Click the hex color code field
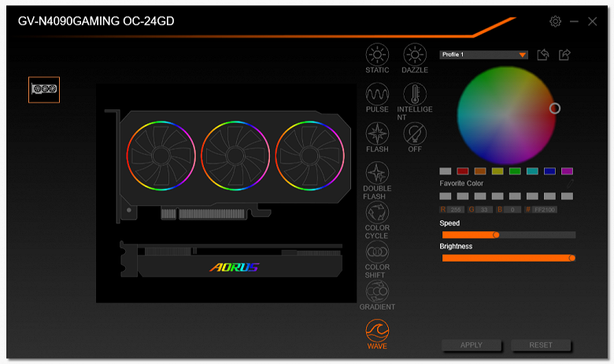The height and width of the screenshot is (364, 614). pyautogui.click(x=545, y=210)
